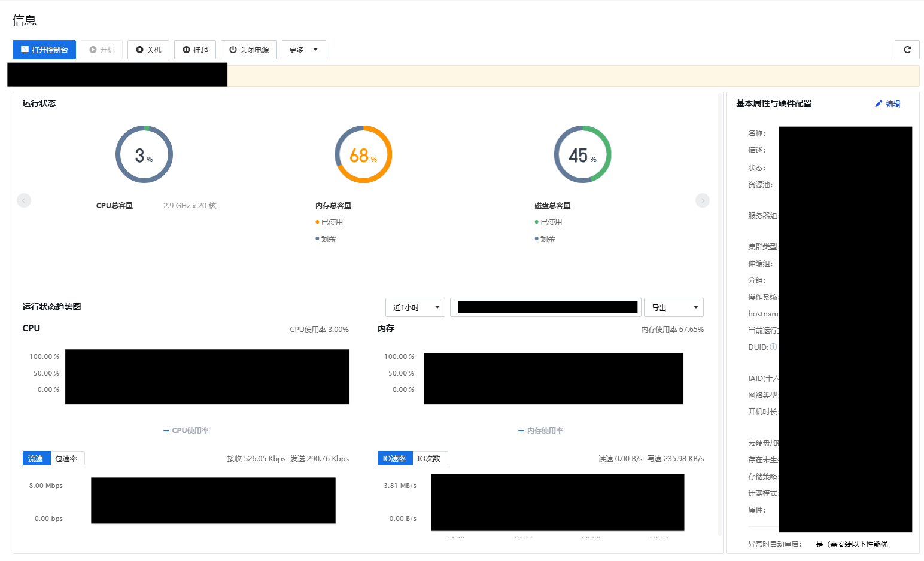Expand the 导出 export dropdown
Image resolution: width=924 pixels, height=561 pixels.
673,307
